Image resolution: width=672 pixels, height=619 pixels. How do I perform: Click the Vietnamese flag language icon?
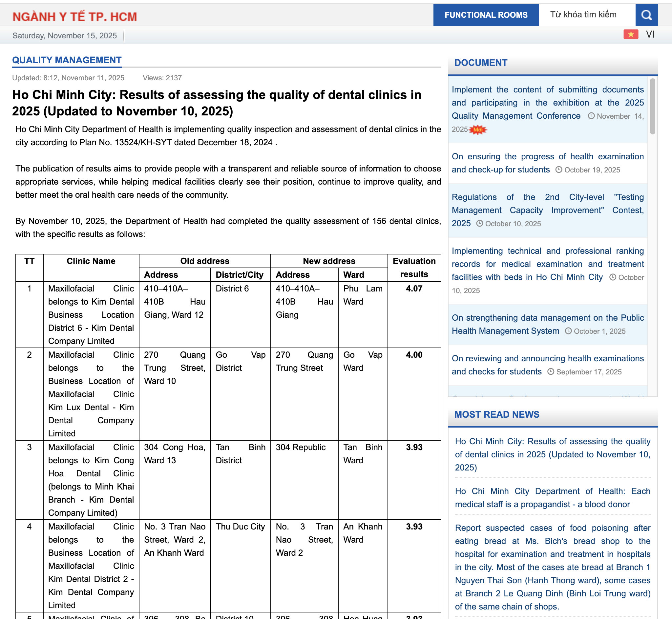coord(631,34)
